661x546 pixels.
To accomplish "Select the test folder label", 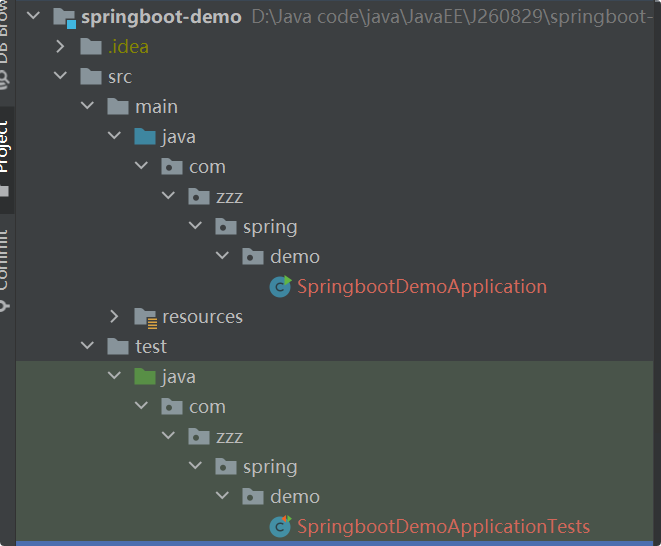I will [151, 347].
